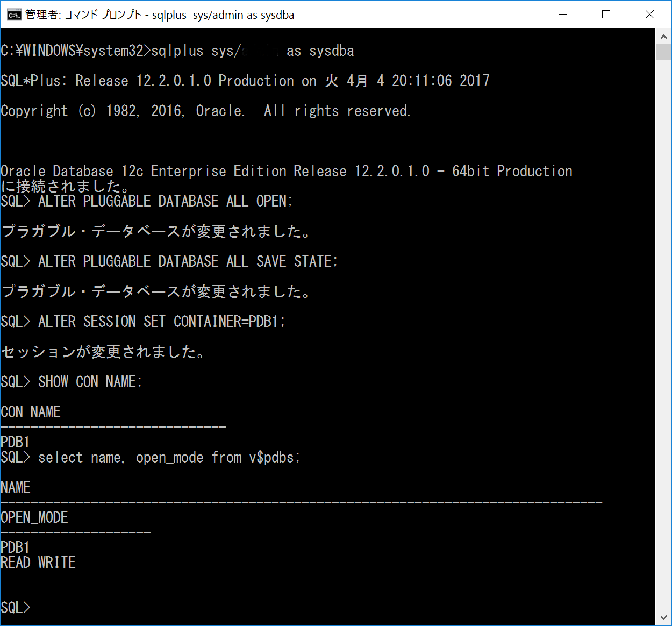Click the 'SQL*Plus: Release 12.2.0.1.0 Production' line
The image size is (672, 626).
(x=245, y=81)
